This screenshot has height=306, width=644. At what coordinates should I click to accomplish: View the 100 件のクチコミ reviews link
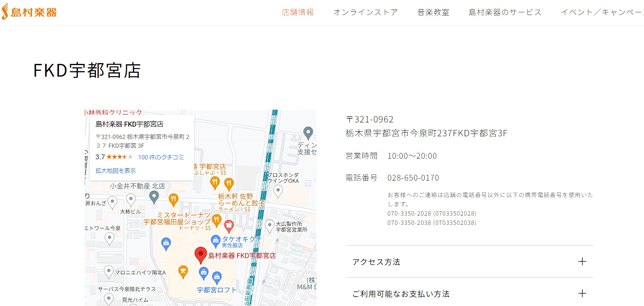pyautogui.click(x=161, y=157)
